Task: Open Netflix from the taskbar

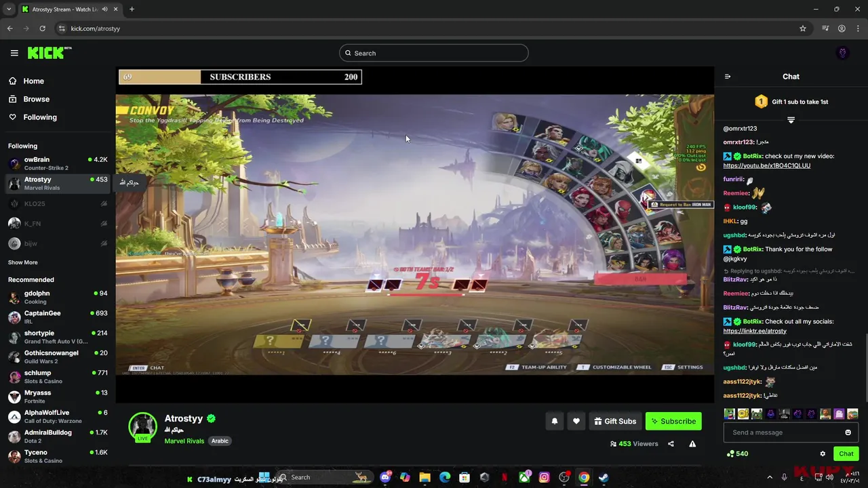Action: 504,477
